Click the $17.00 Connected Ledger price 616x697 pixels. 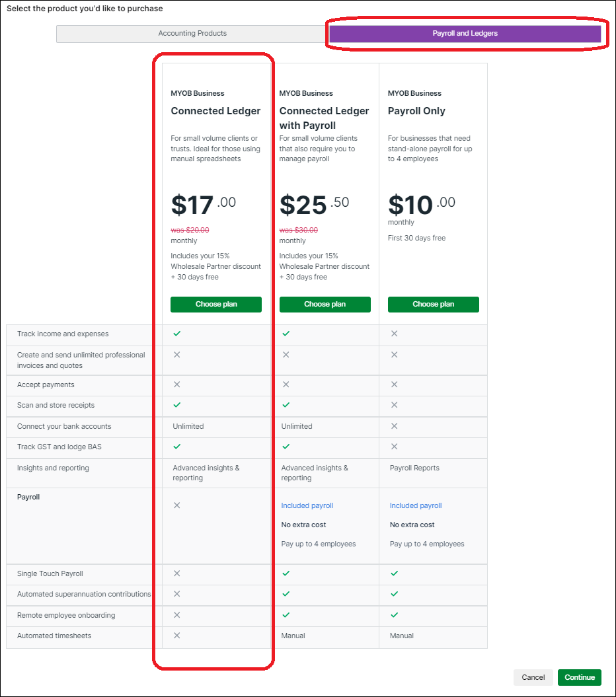[203, 205]
